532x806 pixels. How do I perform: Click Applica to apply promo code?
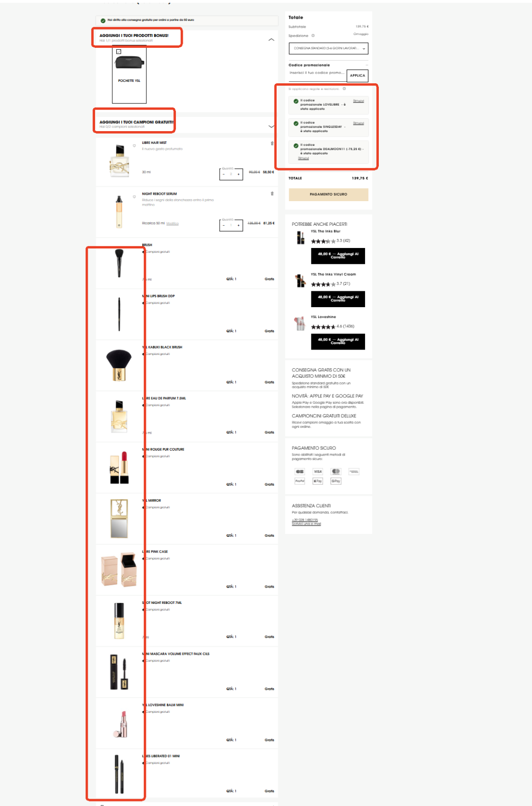tap(358, 75)
